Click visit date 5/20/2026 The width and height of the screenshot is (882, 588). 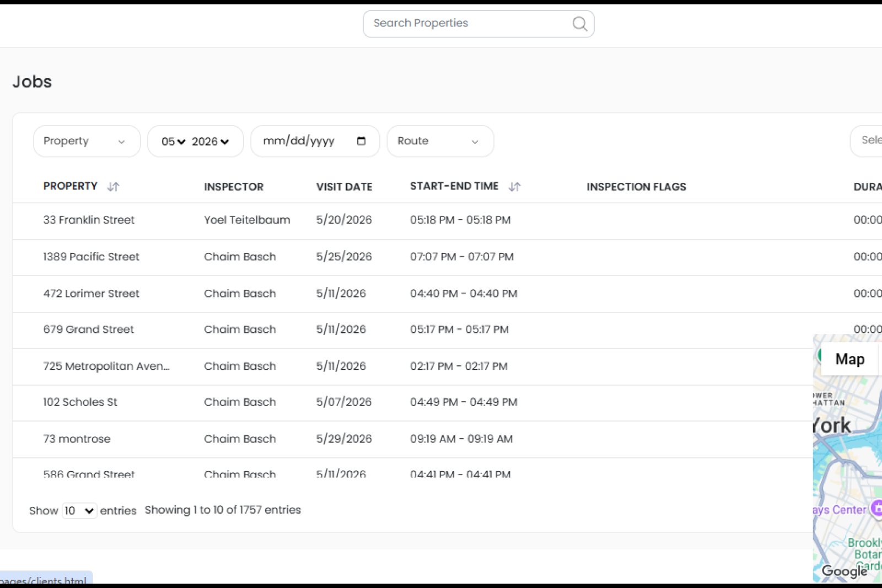[344, 220]
